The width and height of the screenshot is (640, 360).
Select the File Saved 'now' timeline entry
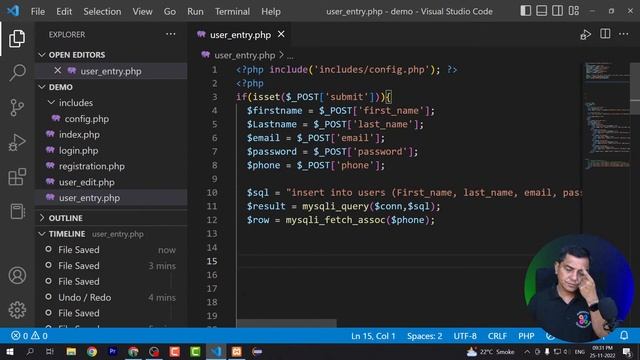(111, 249)
